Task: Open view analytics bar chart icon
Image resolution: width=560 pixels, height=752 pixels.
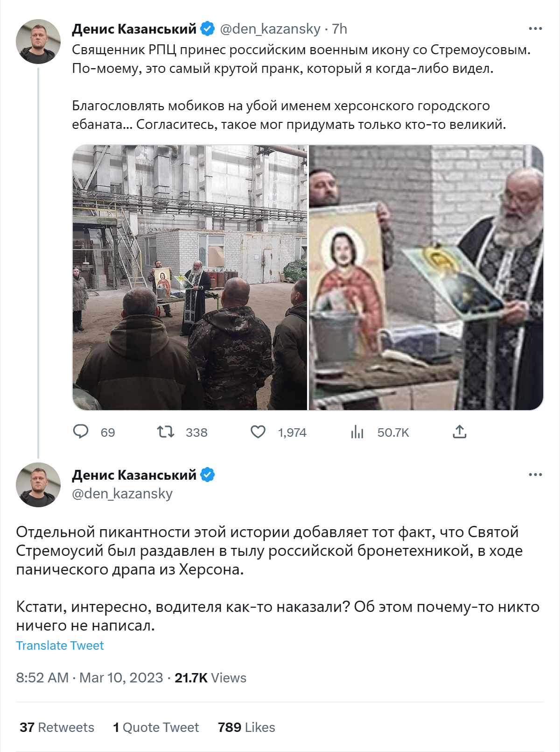Action: [357, 432]
